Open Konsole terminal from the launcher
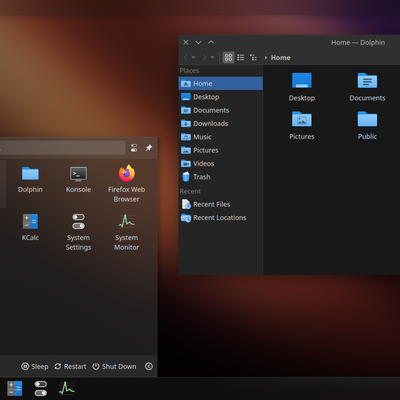The image size is (400, 400). 78,180
